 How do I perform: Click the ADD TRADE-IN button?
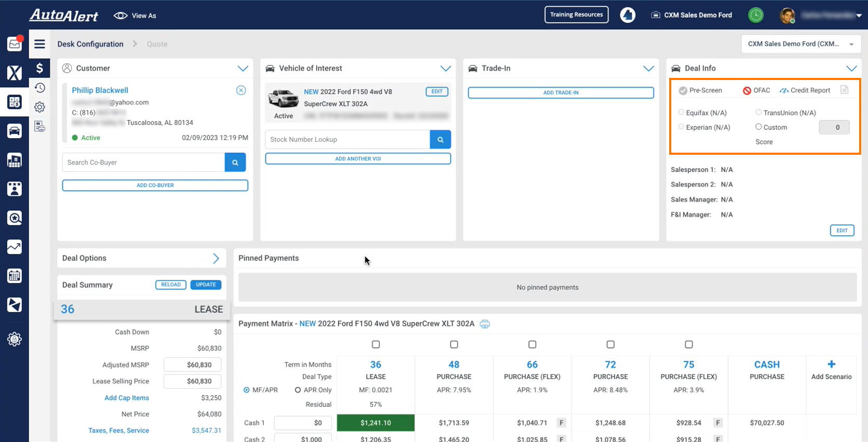tap(561, 92)
